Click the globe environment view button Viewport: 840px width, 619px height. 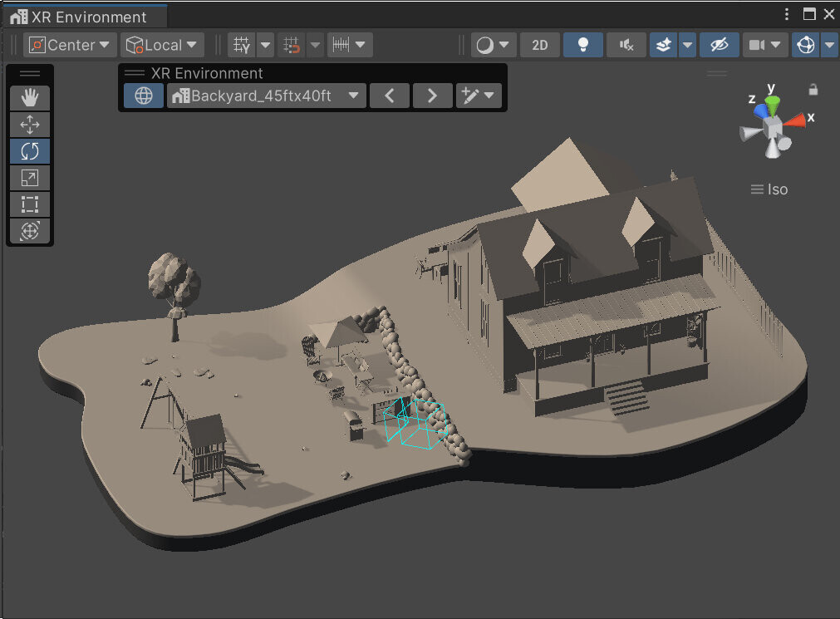(144, 96)
